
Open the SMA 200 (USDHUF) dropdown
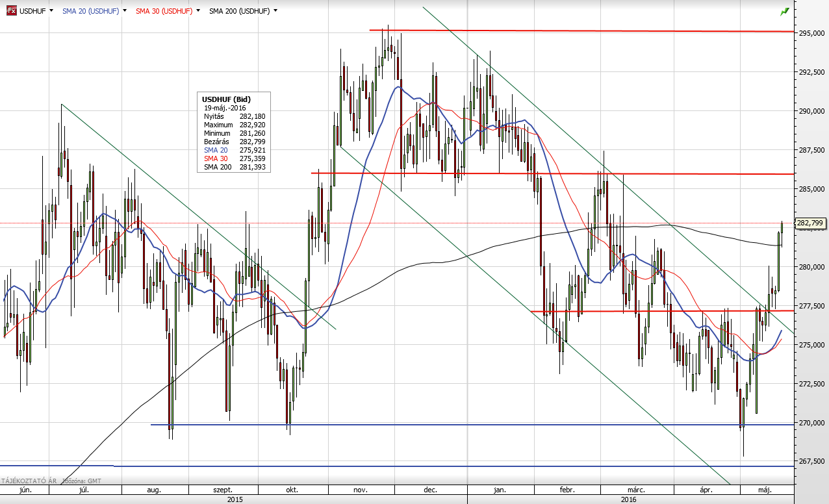[275, 11]
